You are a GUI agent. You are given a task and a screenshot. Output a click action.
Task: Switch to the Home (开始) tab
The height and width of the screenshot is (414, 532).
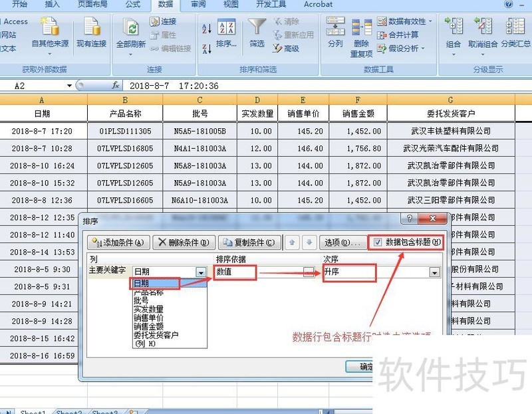point(19,4)
